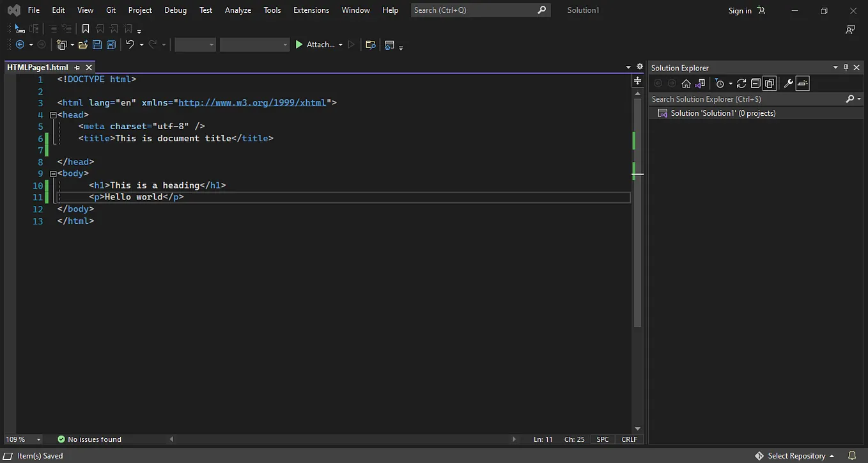Click No issues found indicator

(x=89, y=439)
